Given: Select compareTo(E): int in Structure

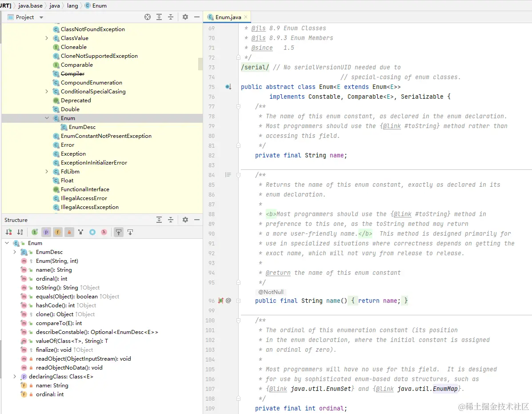Looking at the screenshot, I should click(x=59, y=323).
